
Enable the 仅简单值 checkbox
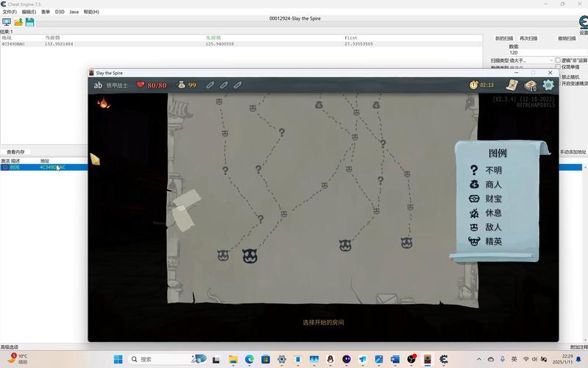[558, 67]
